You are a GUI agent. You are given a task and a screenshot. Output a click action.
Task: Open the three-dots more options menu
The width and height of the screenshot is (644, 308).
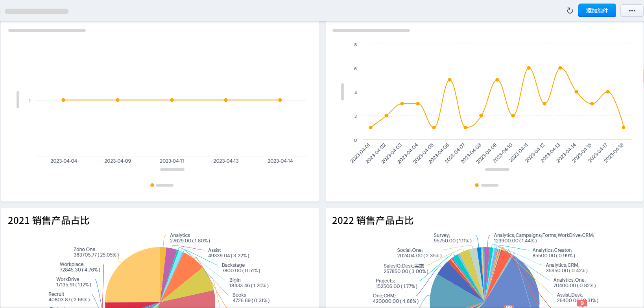632,11
